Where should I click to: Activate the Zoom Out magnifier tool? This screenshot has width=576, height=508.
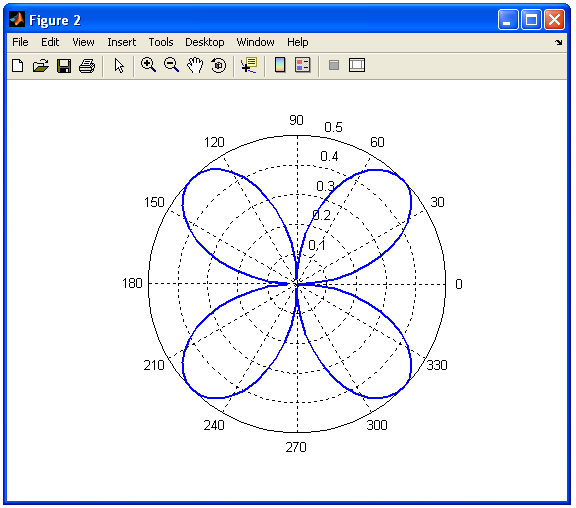(x=172, y=65)
